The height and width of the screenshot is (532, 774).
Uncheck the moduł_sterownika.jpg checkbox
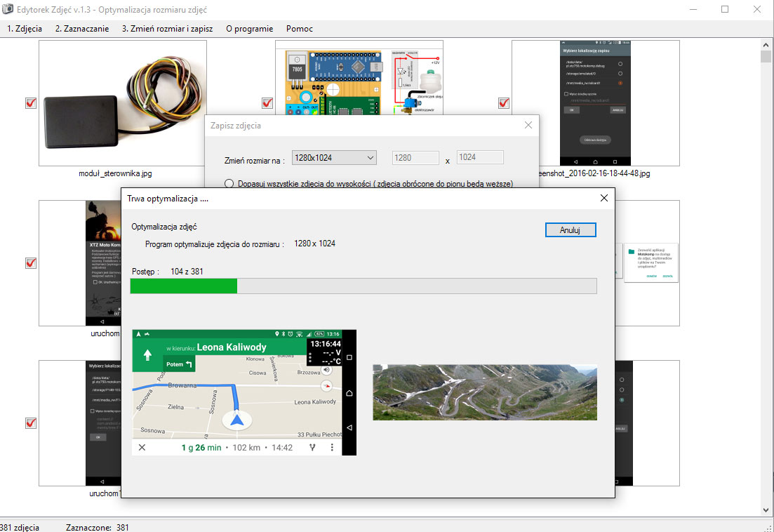[x=31, y=102]
